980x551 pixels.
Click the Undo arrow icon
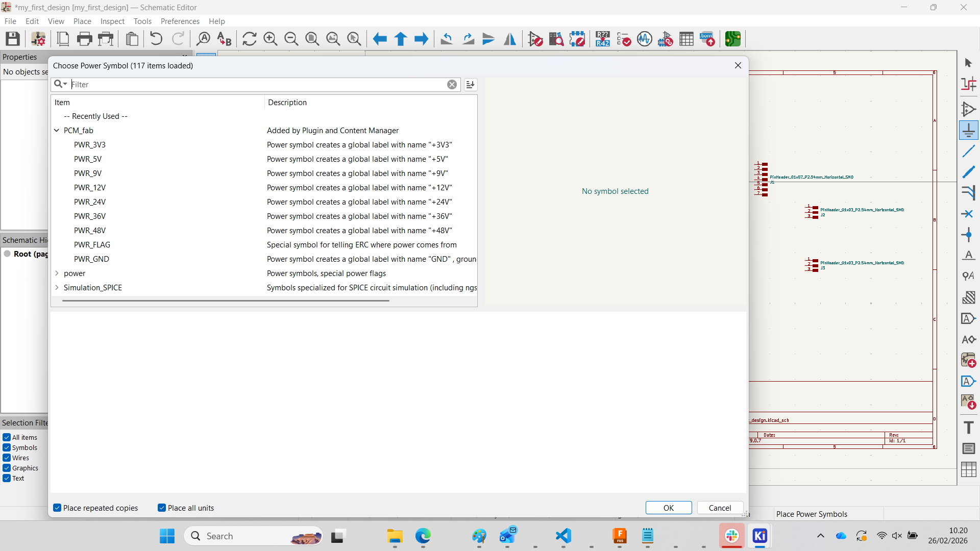(x=156, y=39)
